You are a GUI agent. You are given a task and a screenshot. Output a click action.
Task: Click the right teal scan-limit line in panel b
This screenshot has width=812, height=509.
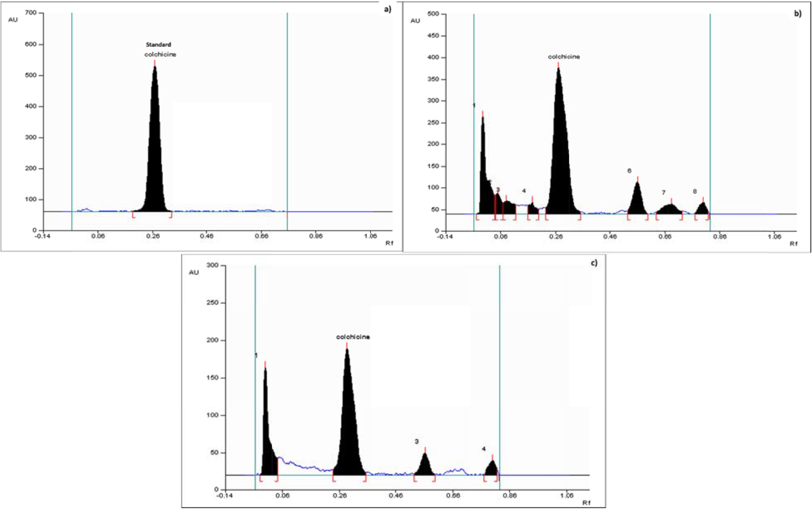(x=710, y=122)
